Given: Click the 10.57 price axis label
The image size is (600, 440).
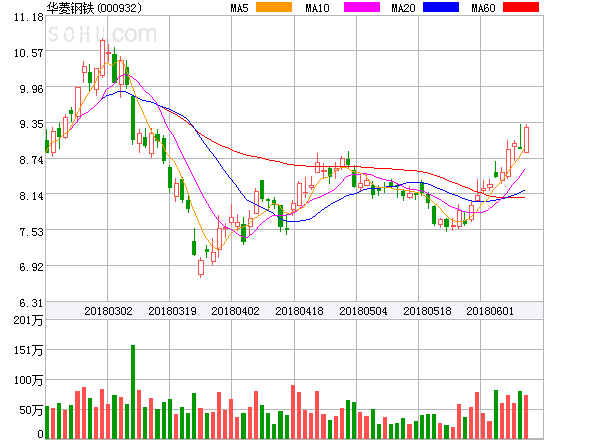Looking at the screenshot, I should pos(29,53).
